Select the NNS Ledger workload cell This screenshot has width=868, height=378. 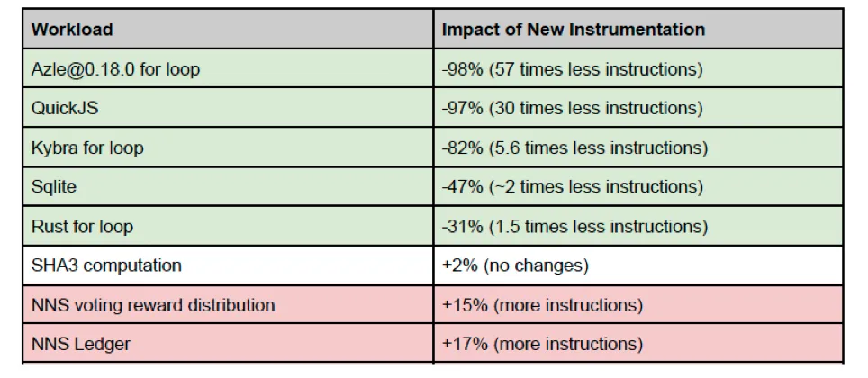coord(81,344)
